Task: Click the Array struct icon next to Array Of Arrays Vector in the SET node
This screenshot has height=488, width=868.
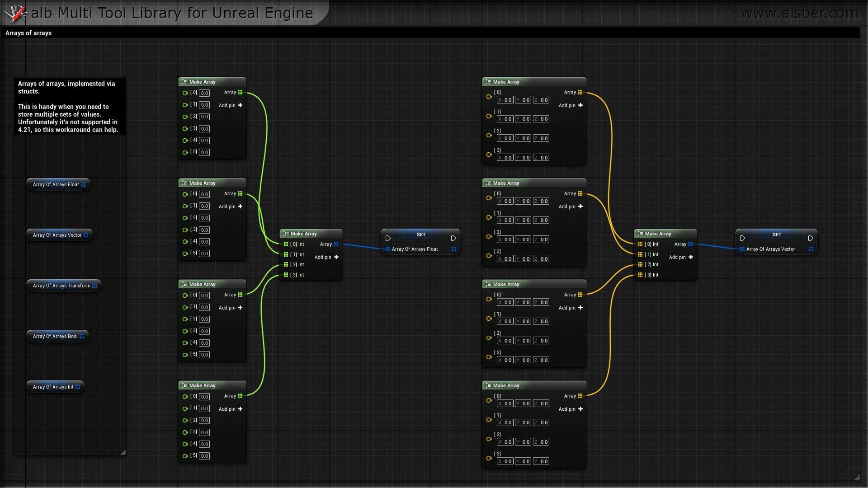Action: tap(811, 249)
